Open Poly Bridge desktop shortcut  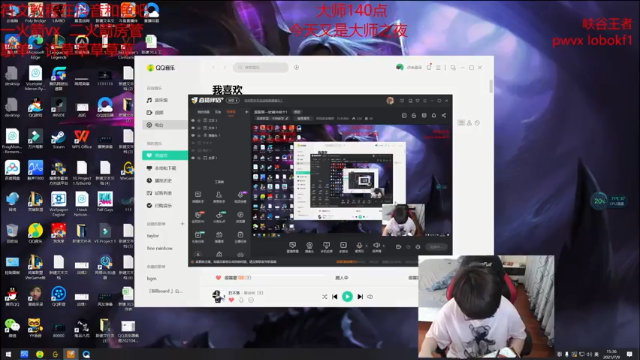(35, 13)
